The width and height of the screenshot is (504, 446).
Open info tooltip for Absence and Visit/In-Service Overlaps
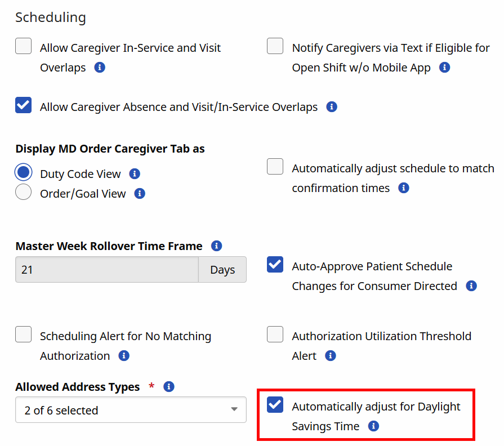[332, 107]
